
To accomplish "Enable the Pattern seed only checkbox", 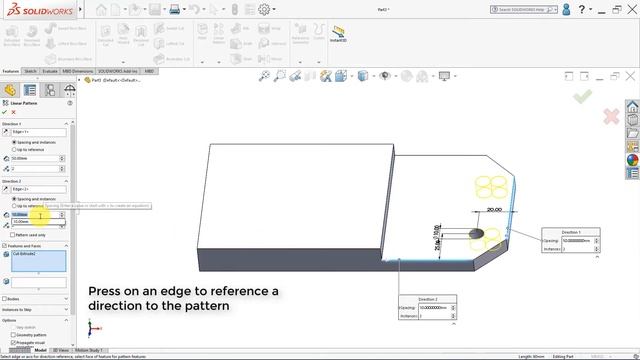I will click(x=13, y=235).
